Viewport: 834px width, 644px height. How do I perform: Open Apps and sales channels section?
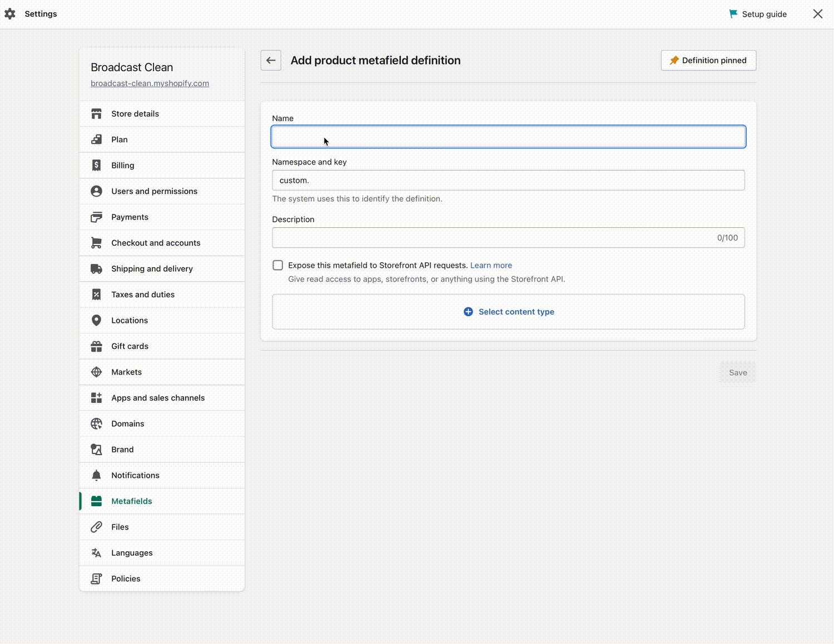(x=158, y=398)
